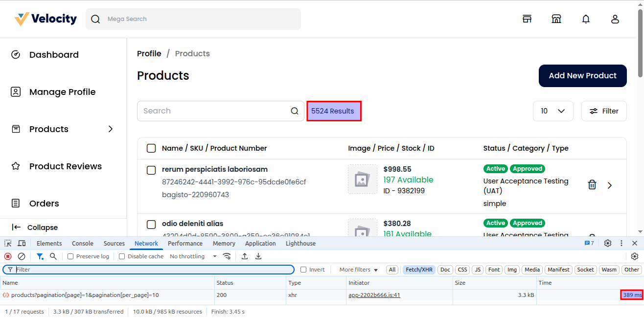The image size is (644, 318).
Task: Toggle the device toolbar icon
Action: [x=22, y=243]
